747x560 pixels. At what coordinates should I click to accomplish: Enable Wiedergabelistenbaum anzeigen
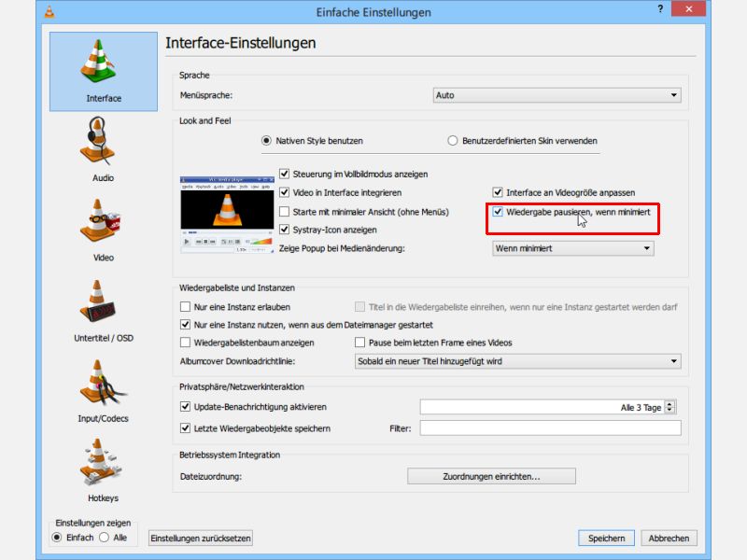coord(247,343)
